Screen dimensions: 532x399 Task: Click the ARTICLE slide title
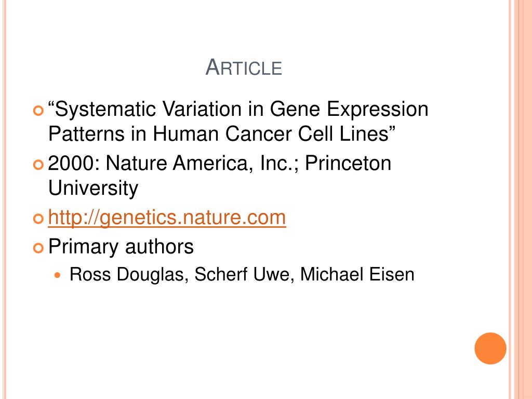click(244, 67)
